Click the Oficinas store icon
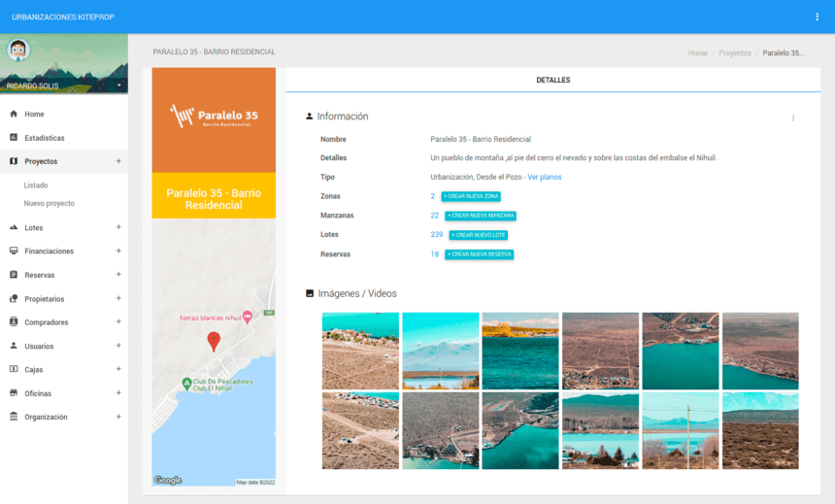The image size is (835, 504). pos(14,393)
